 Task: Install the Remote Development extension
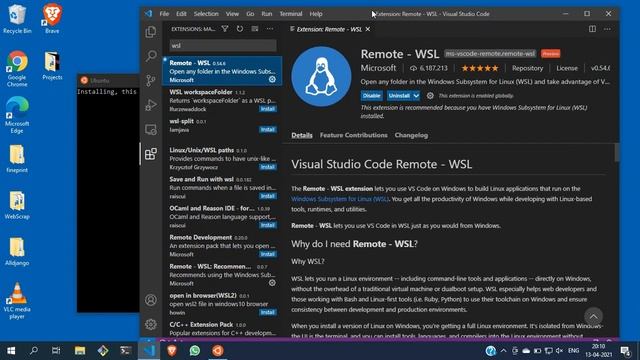[268, 254]
